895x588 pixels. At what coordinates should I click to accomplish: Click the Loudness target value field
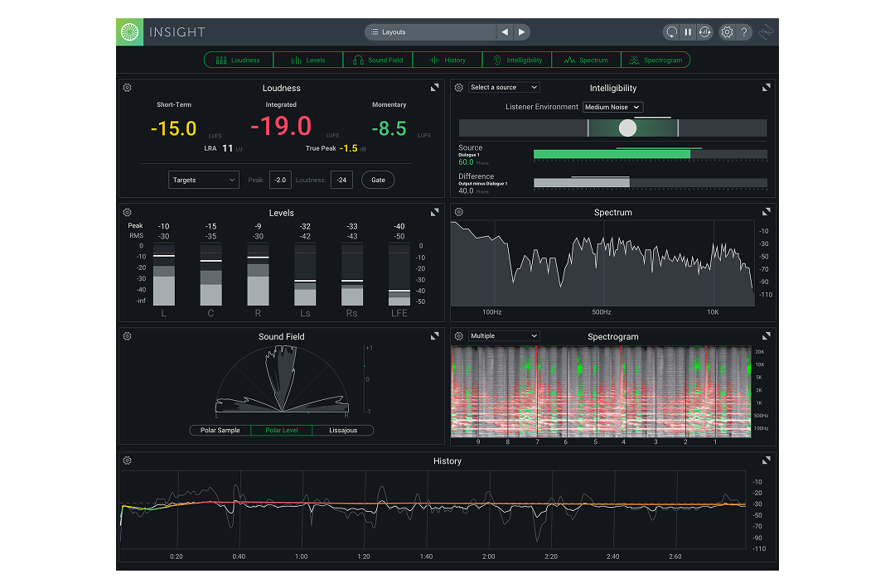coord(341,180)
